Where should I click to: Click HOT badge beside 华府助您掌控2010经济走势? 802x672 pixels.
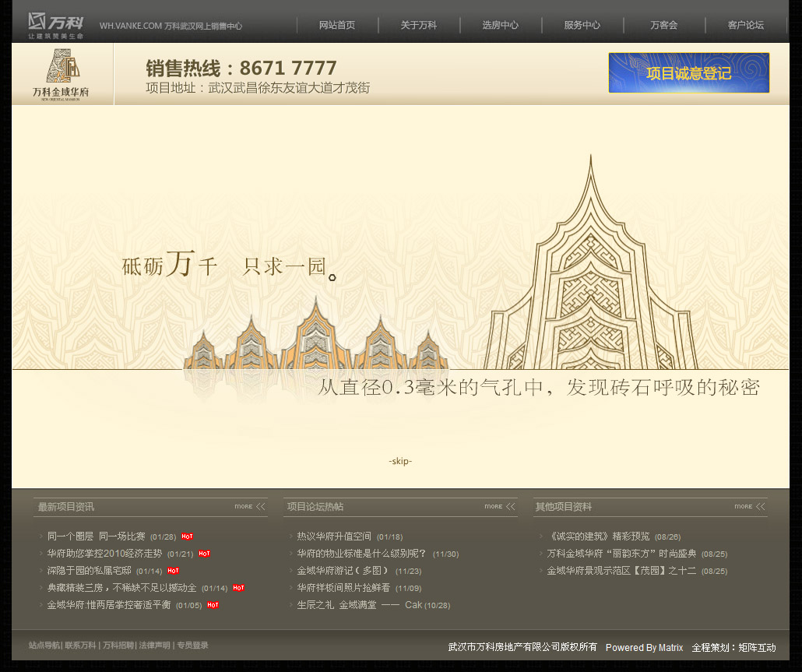205,554
